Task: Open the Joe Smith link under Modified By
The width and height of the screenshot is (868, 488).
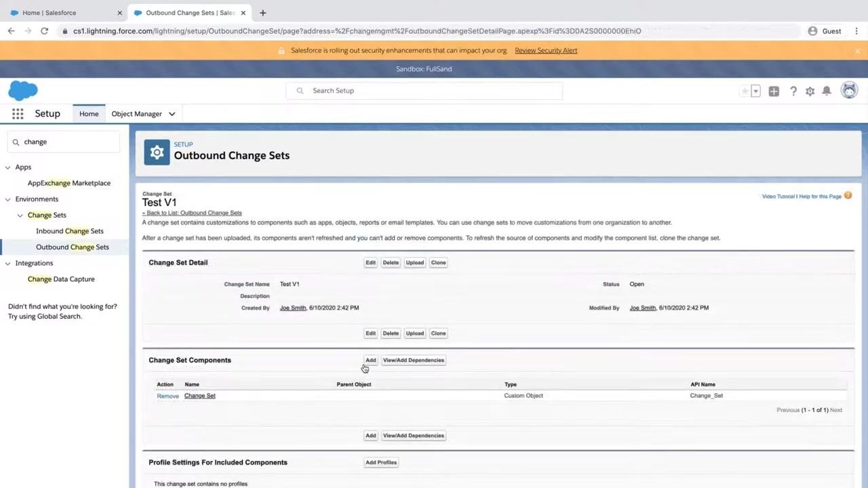Action: 643,308
